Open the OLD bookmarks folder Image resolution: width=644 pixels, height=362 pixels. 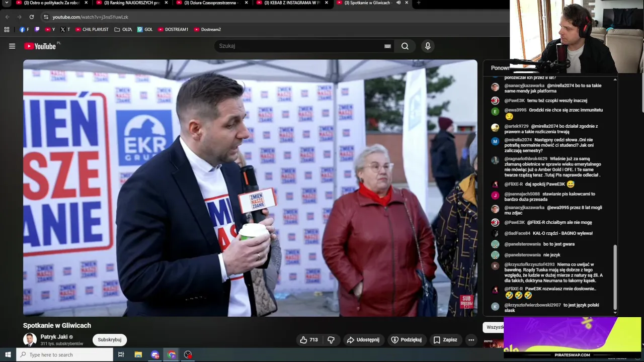click(x=123, y=30)
